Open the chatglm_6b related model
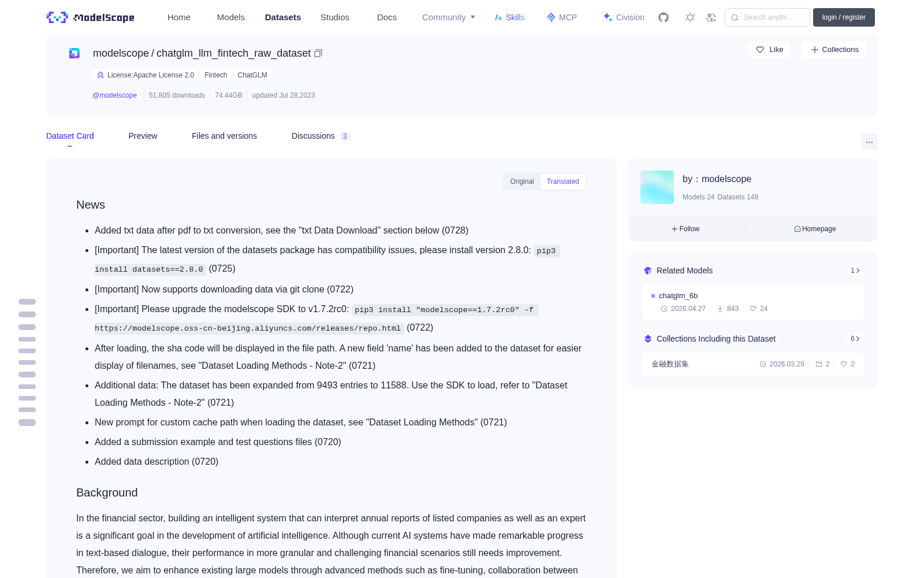 point(753,302)
